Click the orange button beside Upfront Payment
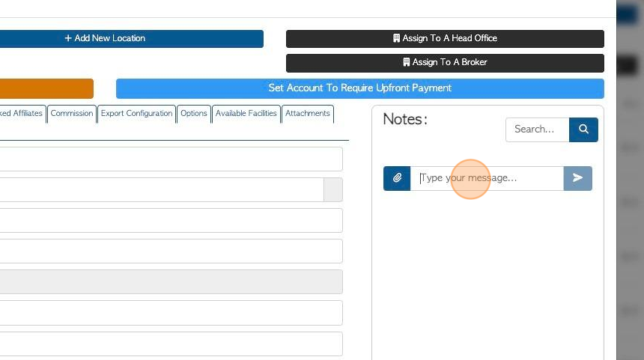This screenshot has width=644, height=360. pyautogui.click(x=46, y=88)
